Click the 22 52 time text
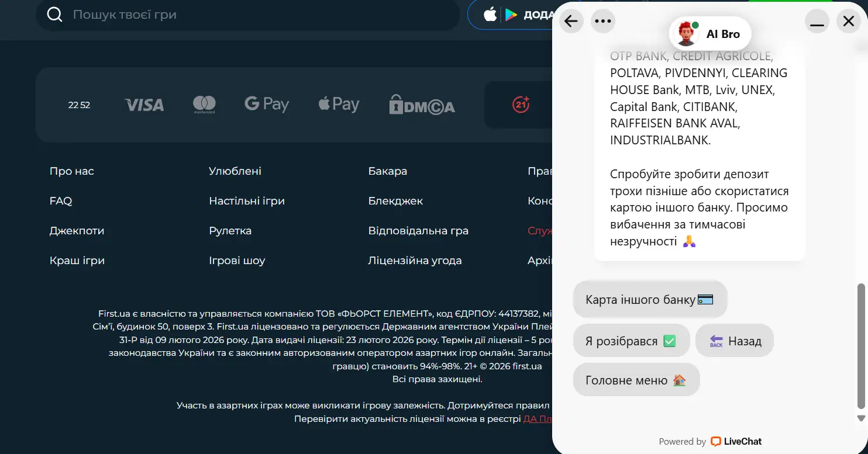Image resolution: width=868 pixels, height=454 pixels. [x=79, y=105]
